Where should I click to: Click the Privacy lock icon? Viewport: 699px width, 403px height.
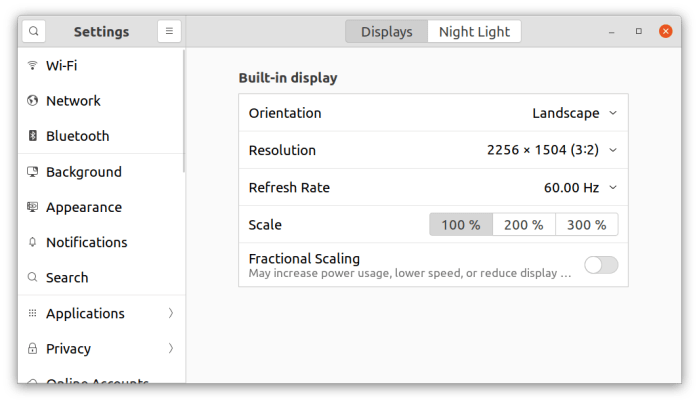pos(32,349)
